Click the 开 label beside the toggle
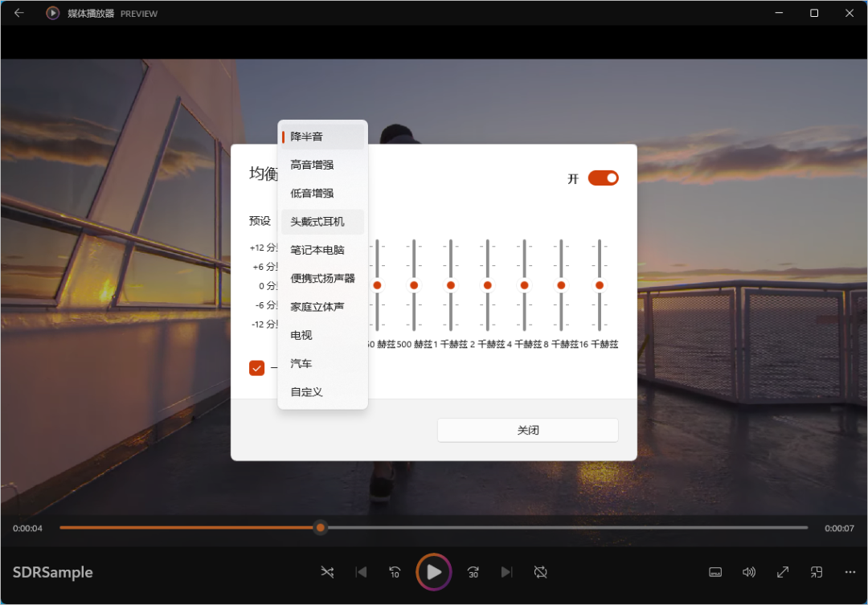The width and height of the screenshot is (868, 605). [573, 178]
